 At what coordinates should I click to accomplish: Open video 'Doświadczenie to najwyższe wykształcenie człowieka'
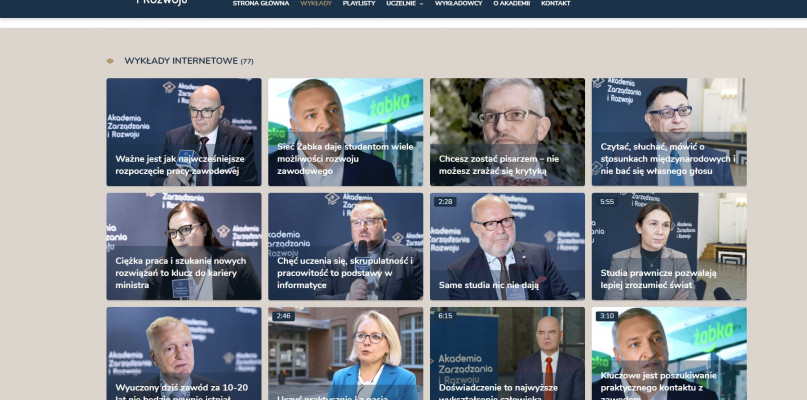point(507,354)
